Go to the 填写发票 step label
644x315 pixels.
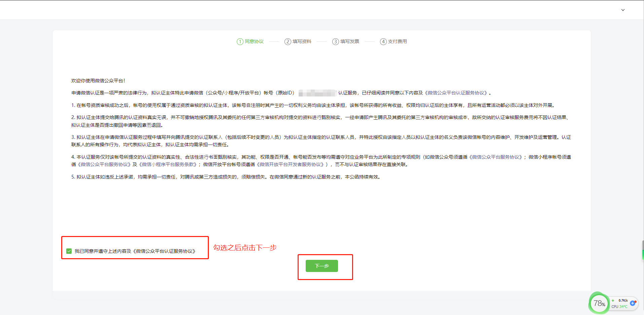point(350,42)
